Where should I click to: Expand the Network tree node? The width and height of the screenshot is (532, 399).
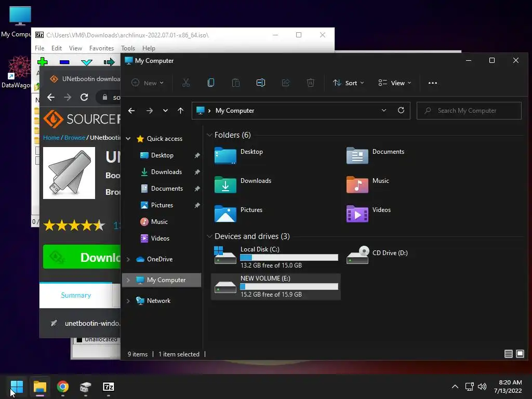(128, 301)
